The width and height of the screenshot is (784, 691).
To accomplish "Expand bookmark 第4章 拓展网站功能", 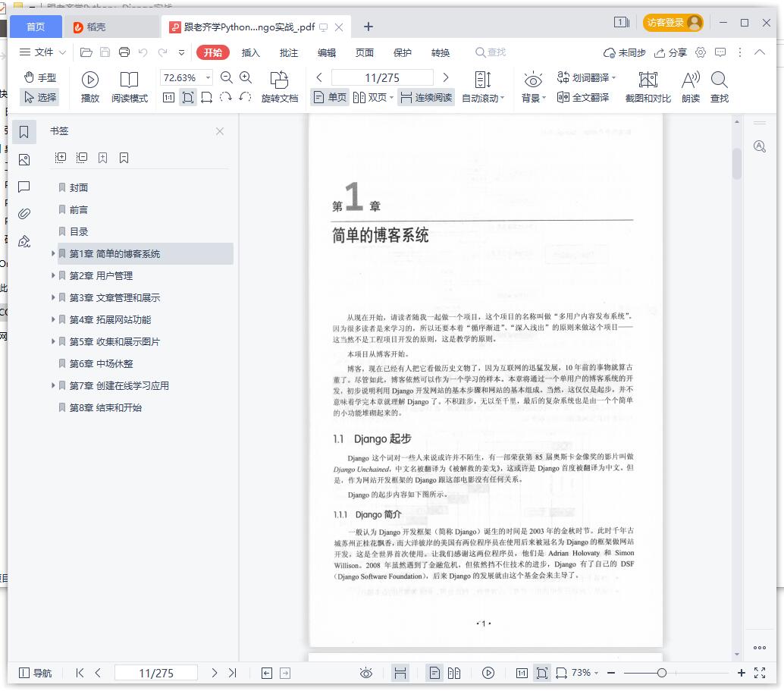I will (53, 320).
